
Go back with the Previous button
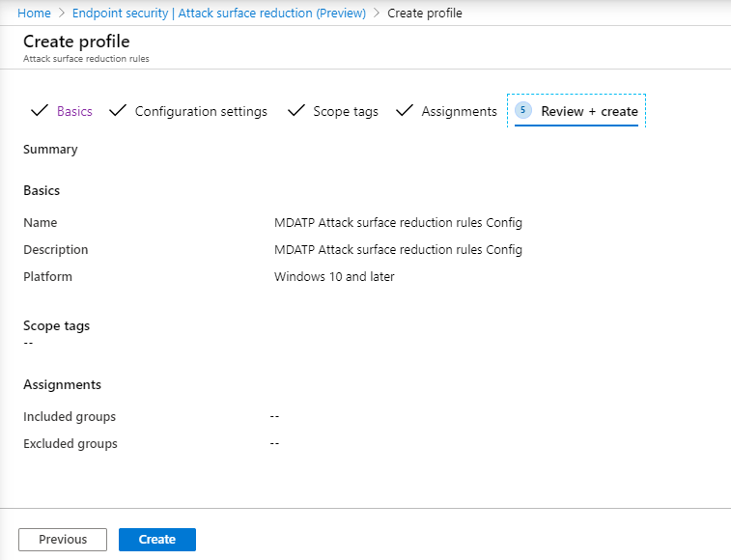pyautogui.click(x=63, y=540)
